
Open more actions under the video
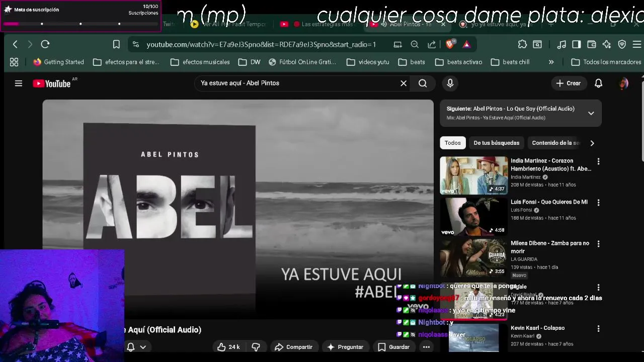(426, 347)
